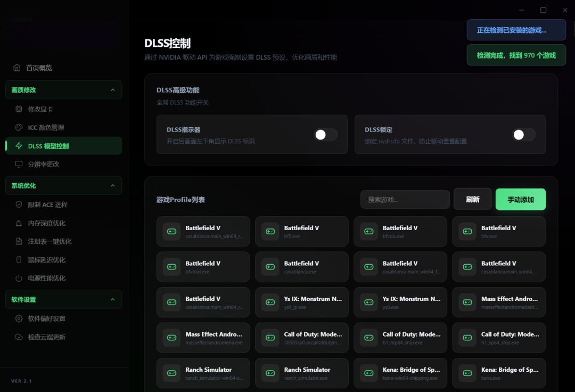Open 分辨率更改 page
The height and width of the screenshot is (392, 575).
tap(63, 164)
